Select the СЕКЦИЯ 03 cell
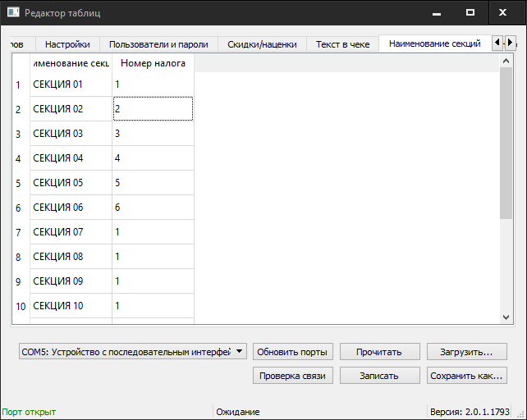Viewport: 527px width, 420px height. point(71,134)
